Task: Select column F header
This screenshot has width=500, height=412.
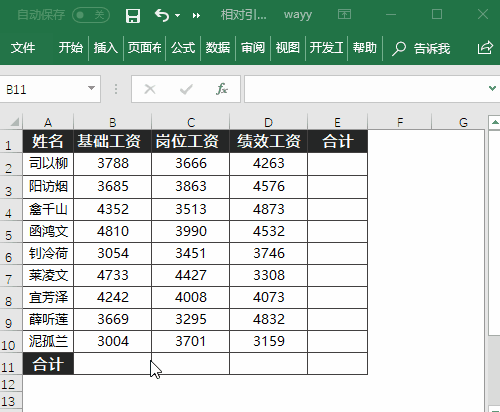Action: pyautogui.click(x=400, y=122)
